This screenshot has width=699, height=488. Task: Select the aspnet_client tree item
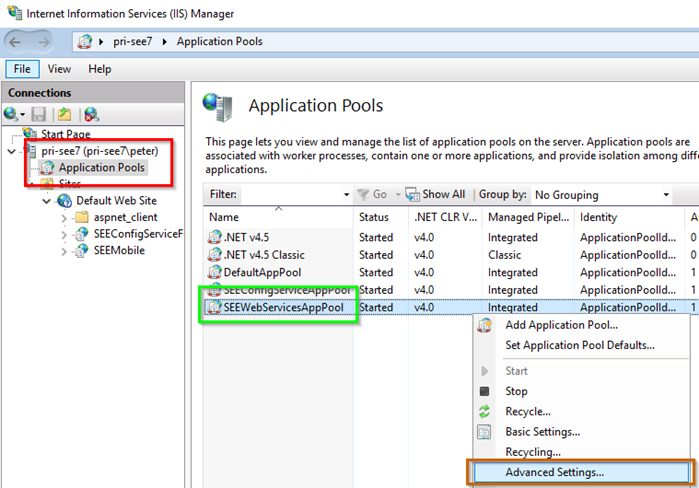click(x=125, y=217)
